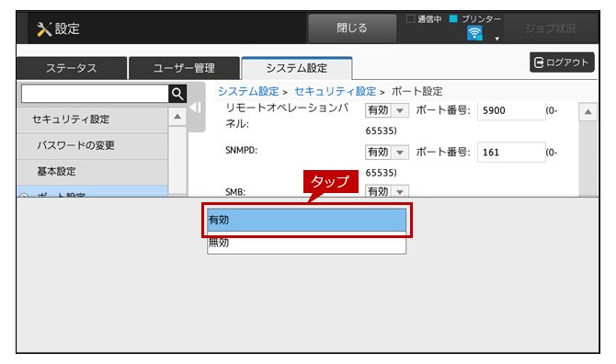Click the port number field showing 161
Screen dimensions: 616x364
pyautogui.click(x=511, y=153)
